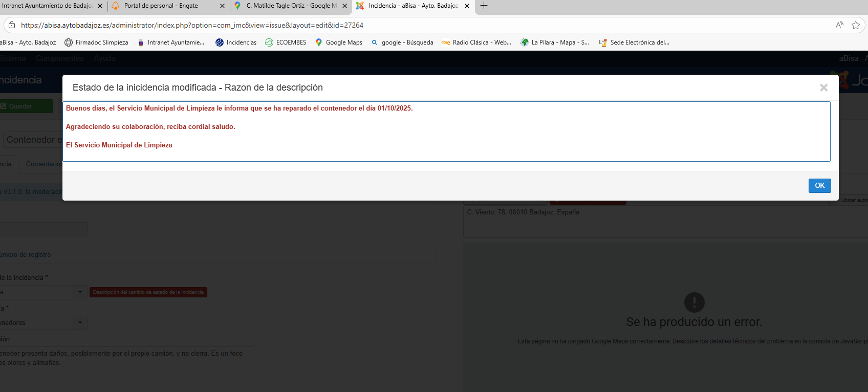Open the Google Maps bookmark
This screenshot has height=392, width=868.
[339, 42]
